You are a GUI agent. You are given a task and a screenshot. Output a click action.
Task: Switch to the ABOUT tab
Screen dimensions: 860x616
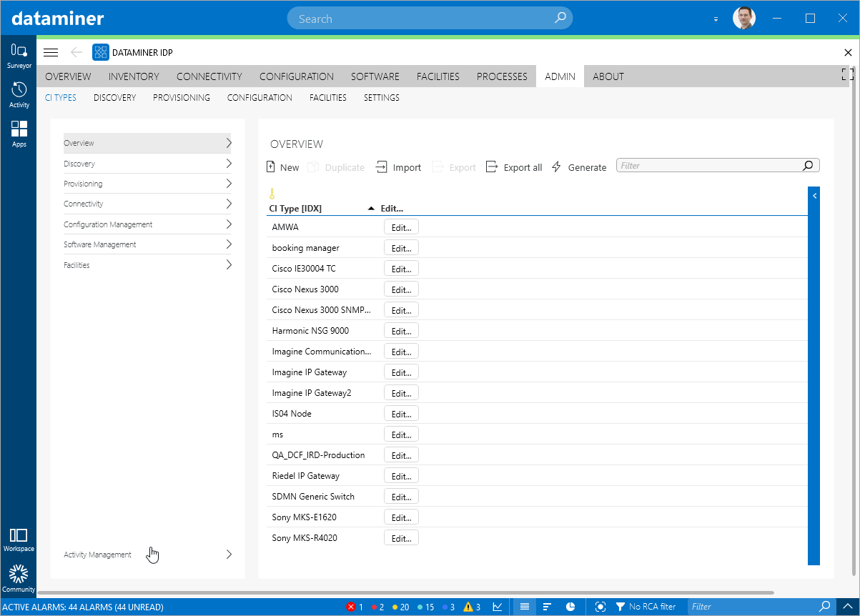608,76
